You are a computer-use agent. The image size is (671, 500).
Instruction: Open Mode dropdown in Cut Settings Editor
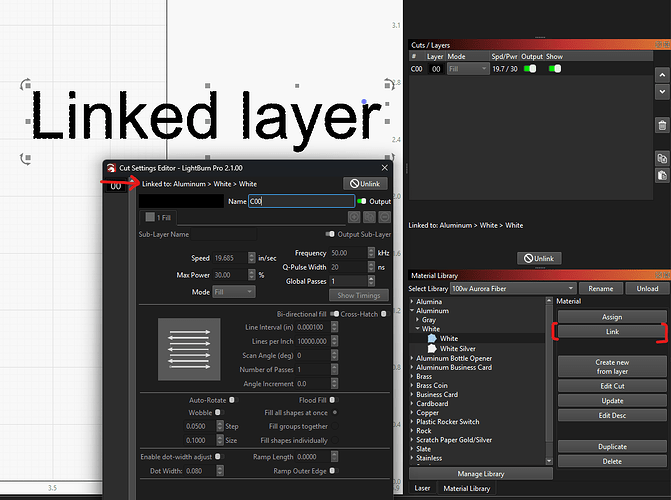[234, 292]
